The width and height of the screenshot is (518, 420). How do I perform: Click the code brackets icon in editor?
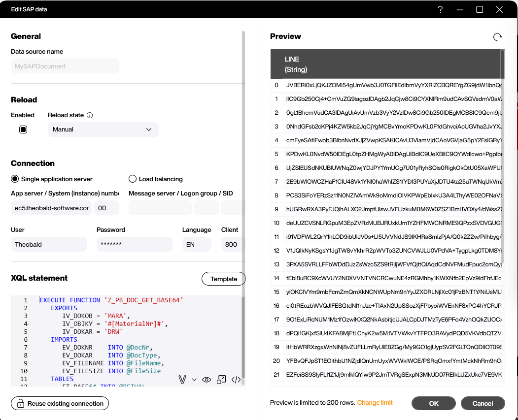[236, 380]
